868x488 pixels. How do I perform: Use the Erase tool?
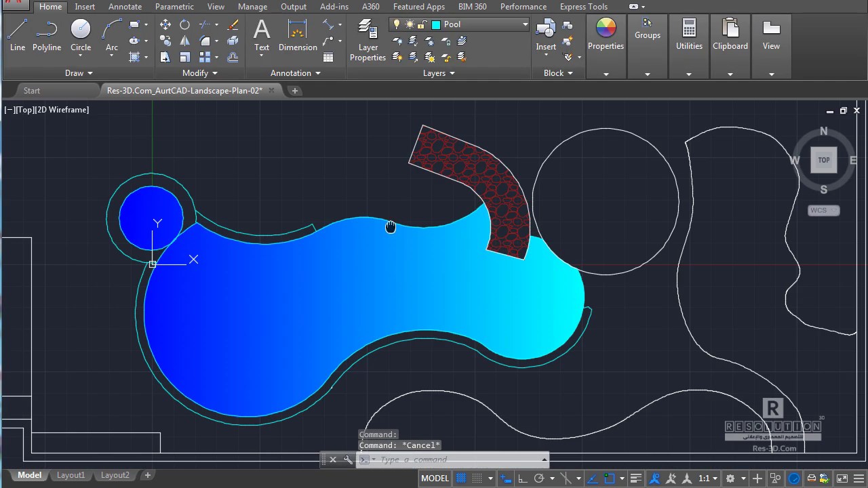233,24
